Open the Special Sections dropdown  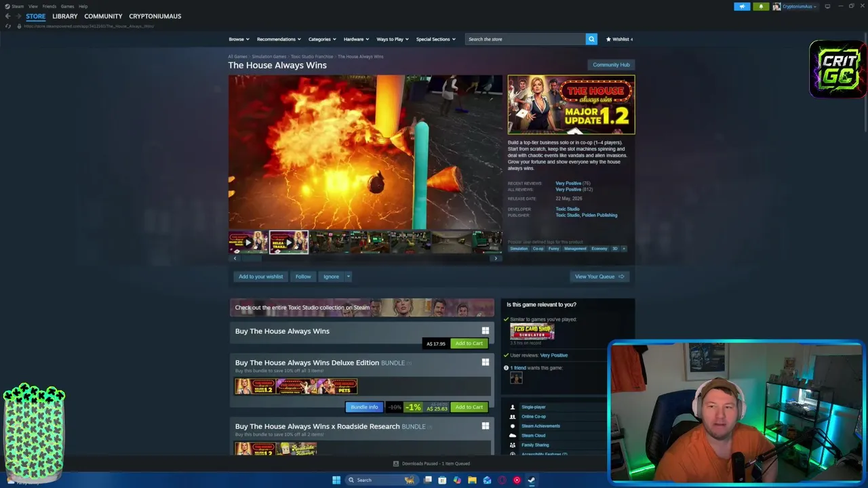click(436, 39)
